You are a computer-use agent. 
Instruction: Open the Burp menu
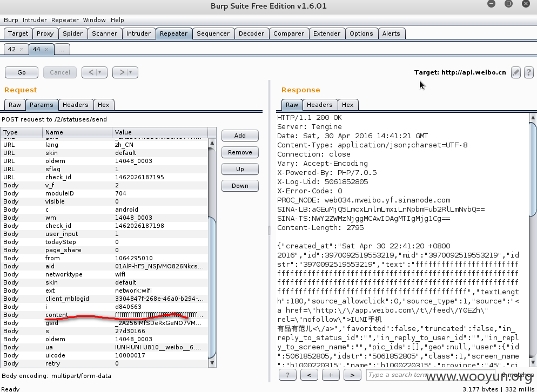(11, 20)
